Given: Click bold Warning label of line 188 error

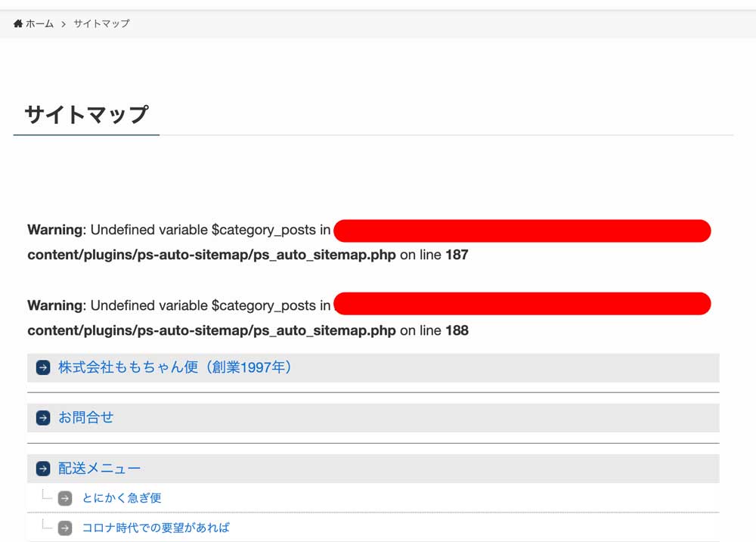Looking at the screenshot, I should 54,305.
